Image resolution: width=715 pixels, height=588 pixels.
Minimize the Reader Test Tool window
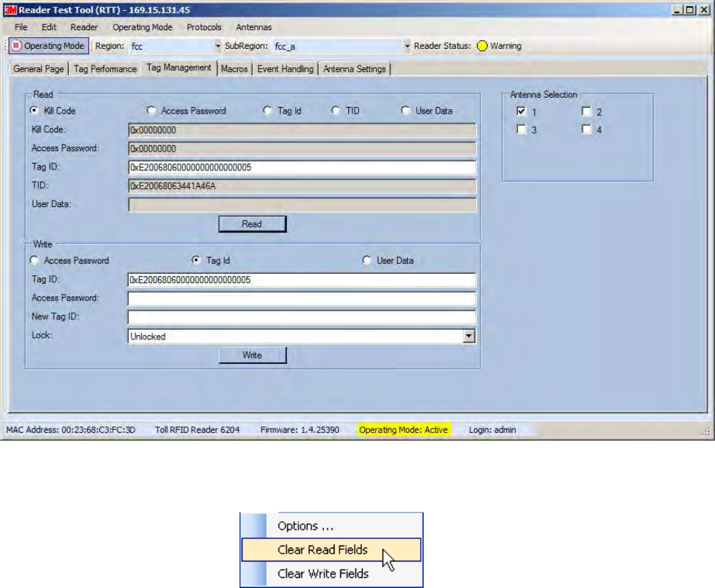pyautogui.click(x=677, y=9)
